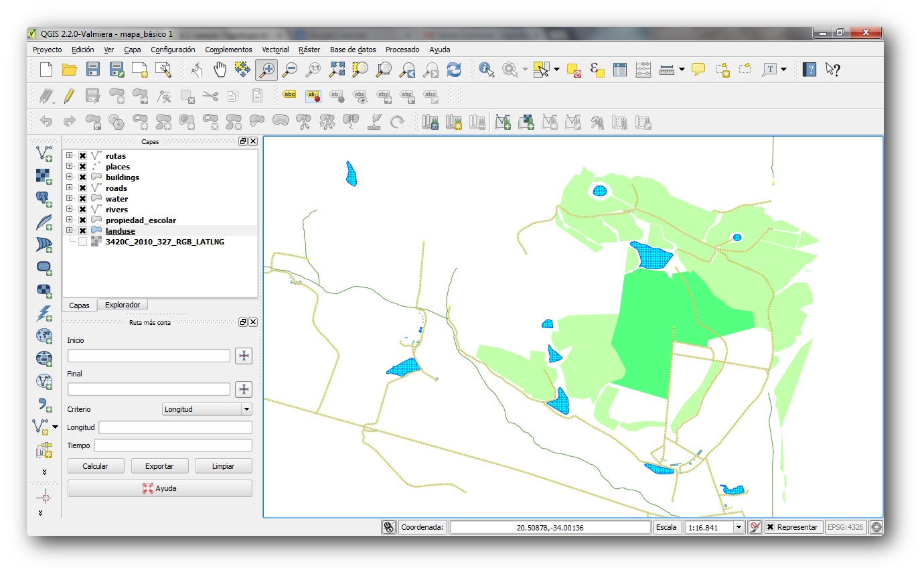Enable the 3420C_2010_327_RGB_LATLNG raster layer

[x=82, y=242]
